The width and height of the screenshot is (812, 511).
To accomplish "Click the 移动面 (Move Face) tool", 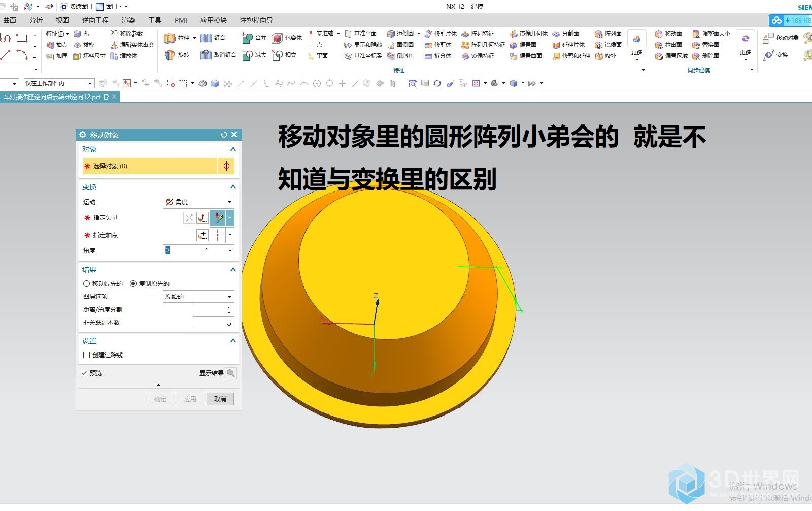I will 669,34.
